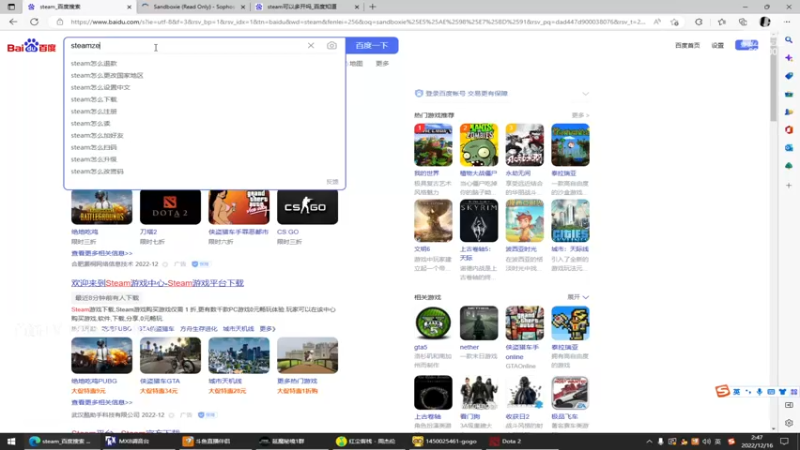Open the sidebar tools briefcase icon
The image size is (800, 450).
pos(789,94)
